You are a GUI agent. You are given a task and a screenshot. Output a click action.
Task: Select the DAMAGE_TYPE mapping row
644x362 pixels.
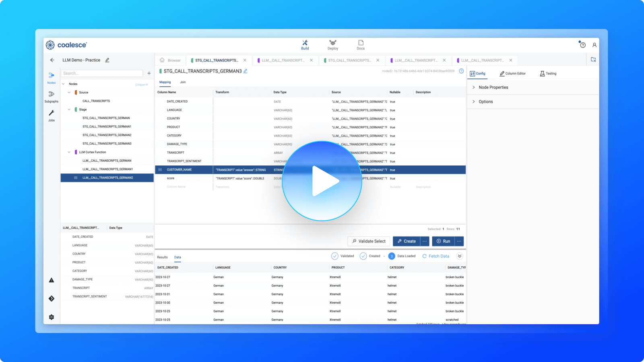tap(310, 144)
